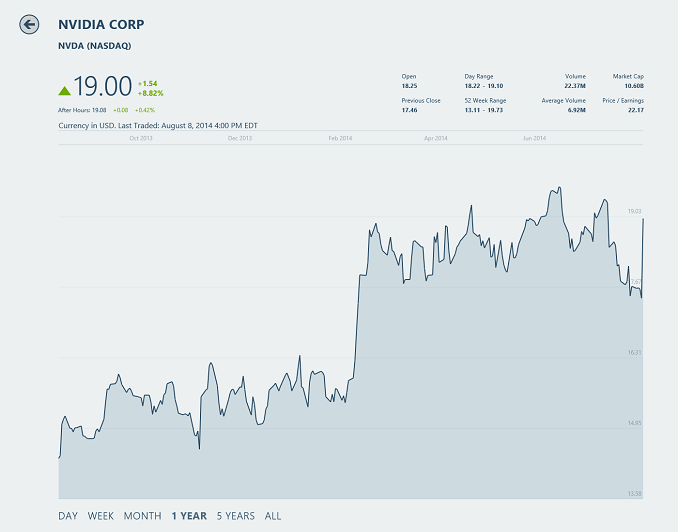The image size is (678, 532).
Task: Click the Feb 2014 axis label
Action: tap(340, 138)
